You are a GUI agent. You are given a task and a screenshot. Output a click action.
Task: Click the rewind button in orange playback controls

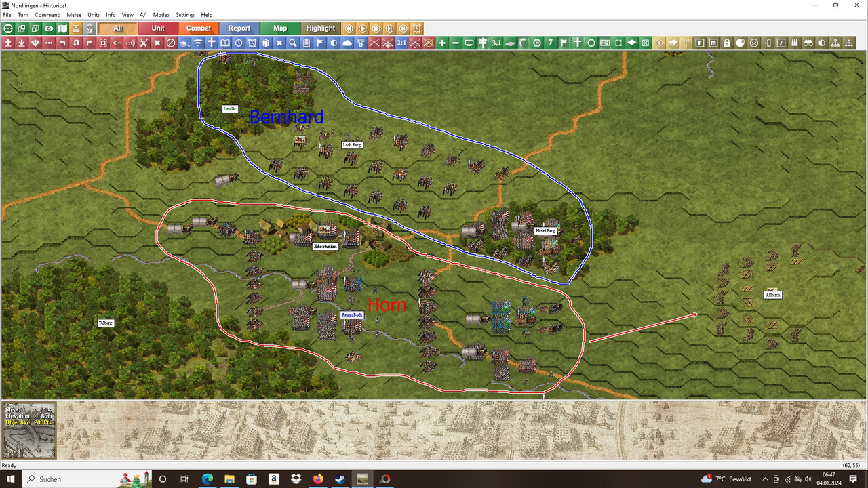click(349, 28)
